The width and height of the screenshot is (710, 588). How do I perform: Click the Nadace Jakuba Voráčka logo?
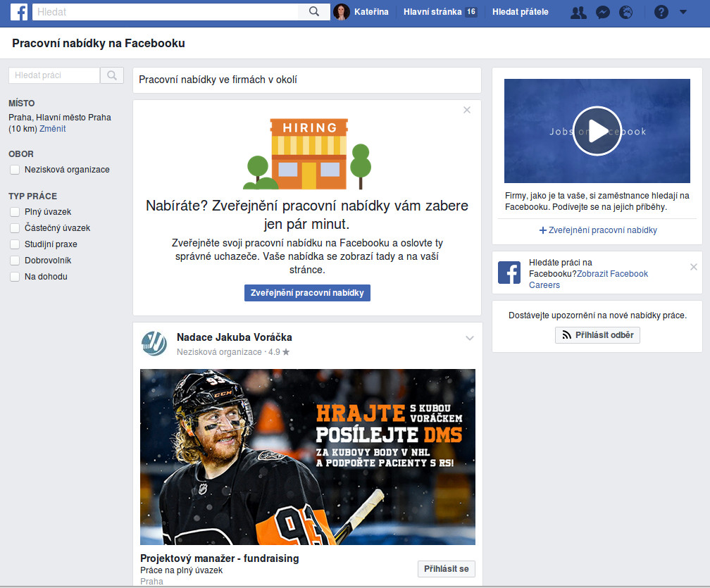[154, 344]
